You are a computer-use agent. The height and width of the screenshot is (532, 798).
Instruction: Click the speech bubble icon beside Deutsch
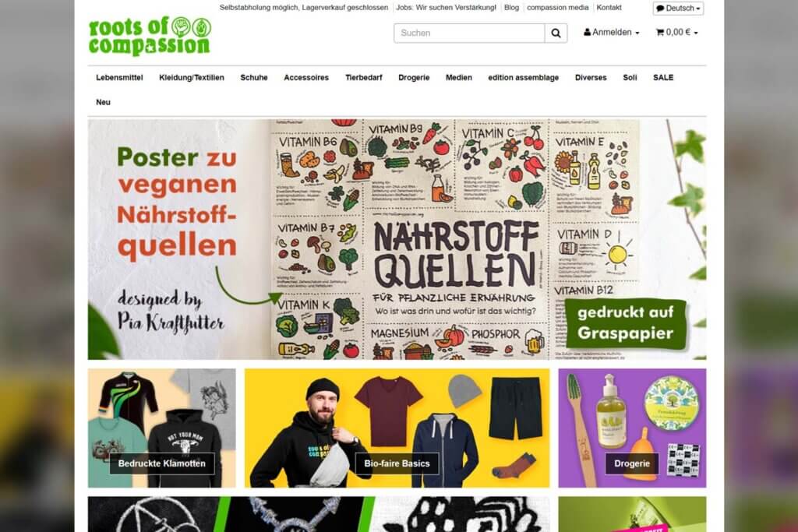[x=660, y=8]
